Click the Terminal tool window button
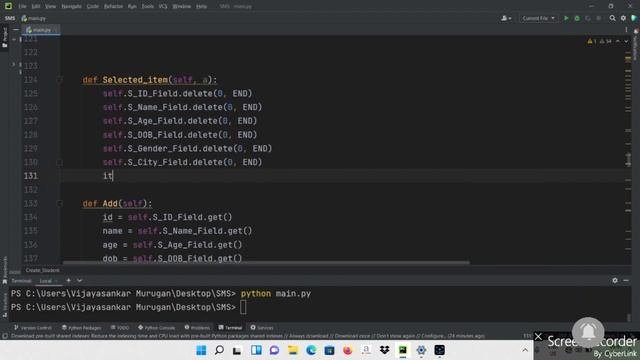Screen dimensions: 640x360 pos(230,327)
